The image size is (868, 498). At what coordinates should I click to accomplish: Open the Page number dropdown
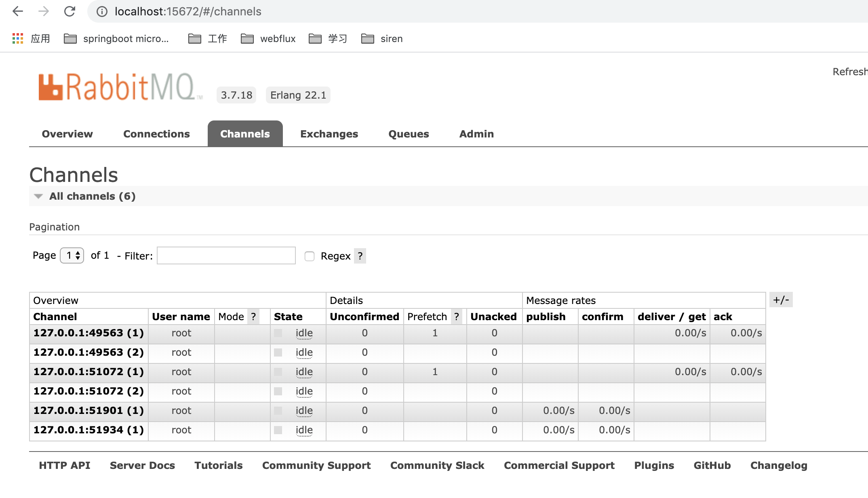(72, 255)
